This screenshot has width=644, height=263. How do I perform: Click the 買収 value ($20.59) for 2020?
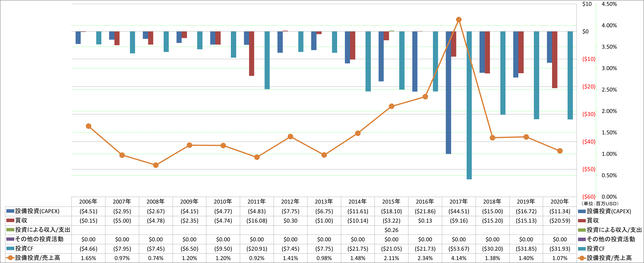(560, 221)
